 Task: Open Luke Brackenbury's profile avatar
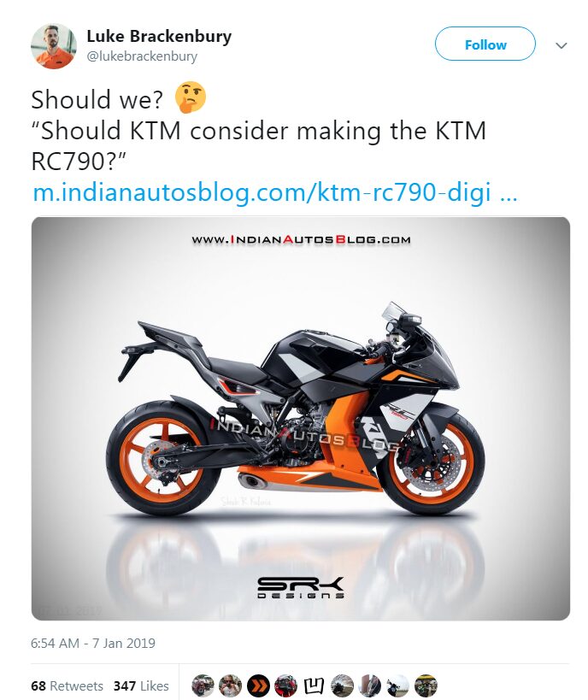click(53, 46)
